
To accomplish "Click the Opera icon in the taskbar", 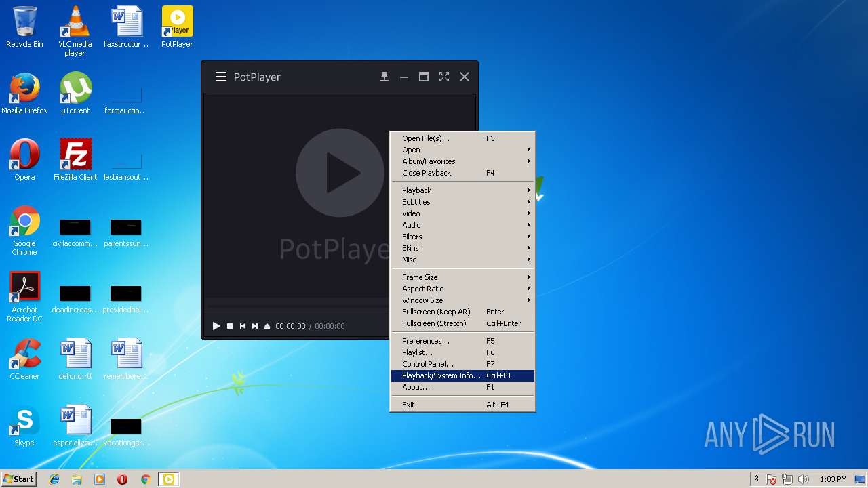I will [122, 479].
